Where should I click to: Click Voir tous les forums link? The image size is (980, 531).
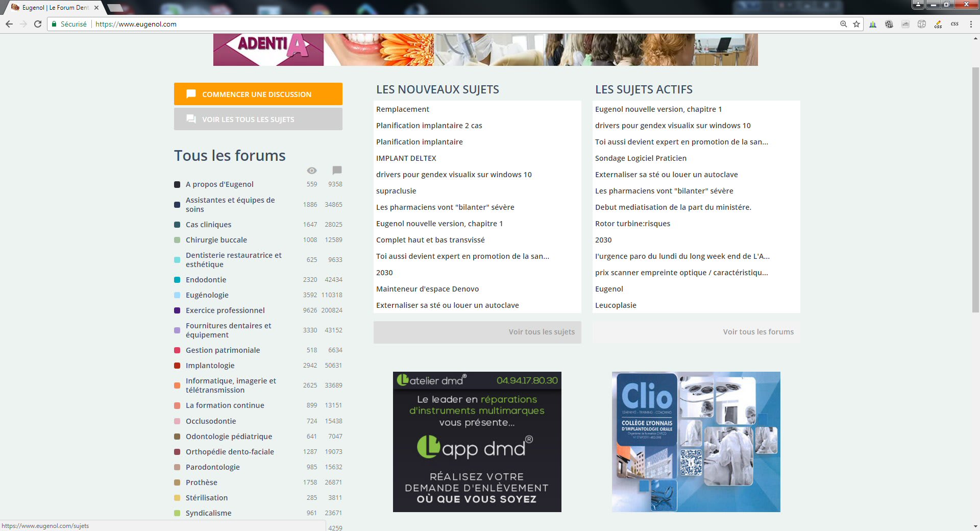[758, 332]
